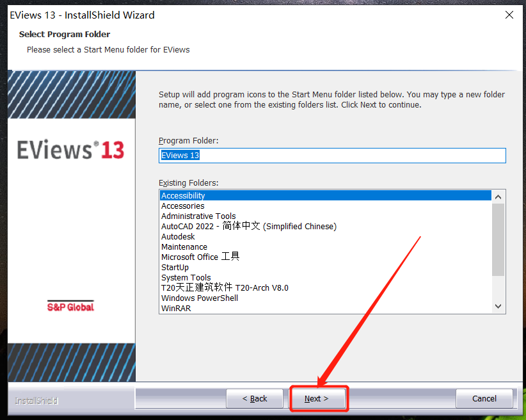
Task: Click inside the Program Folder text box
Action: pos(332,155)
